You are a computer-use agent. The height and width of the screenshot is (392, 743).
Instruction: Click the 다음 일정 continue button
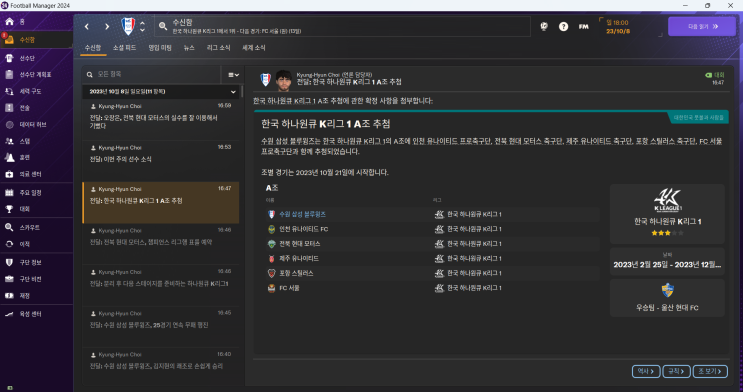tap(702, 27)
